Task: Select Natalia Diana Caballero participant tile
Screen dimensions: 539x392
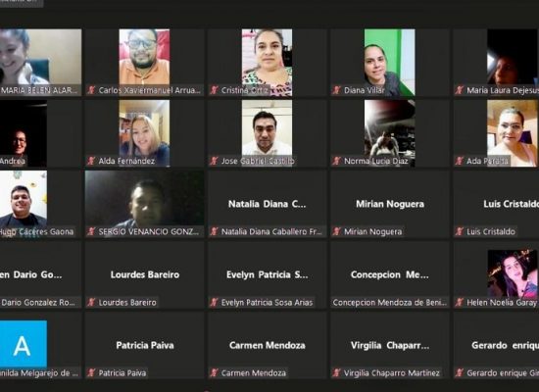Action: point(268,204)
